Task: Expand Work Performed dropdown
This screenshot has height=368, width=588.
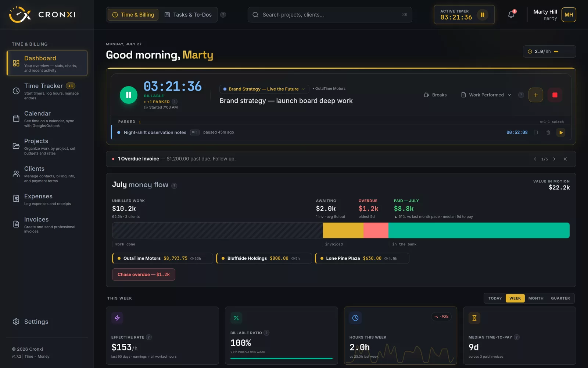Action: tap(486, 95)
